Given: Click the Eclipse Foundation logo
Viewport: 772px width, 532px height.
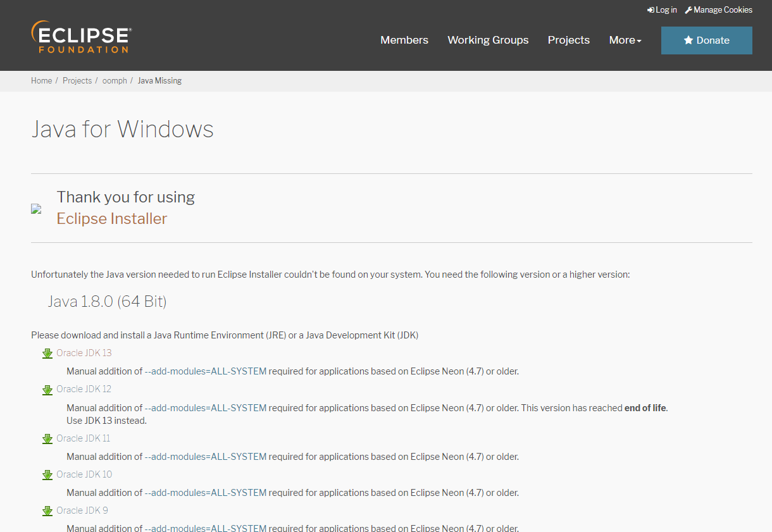Looking at the screenshot, I should click(x=82, y=37).
